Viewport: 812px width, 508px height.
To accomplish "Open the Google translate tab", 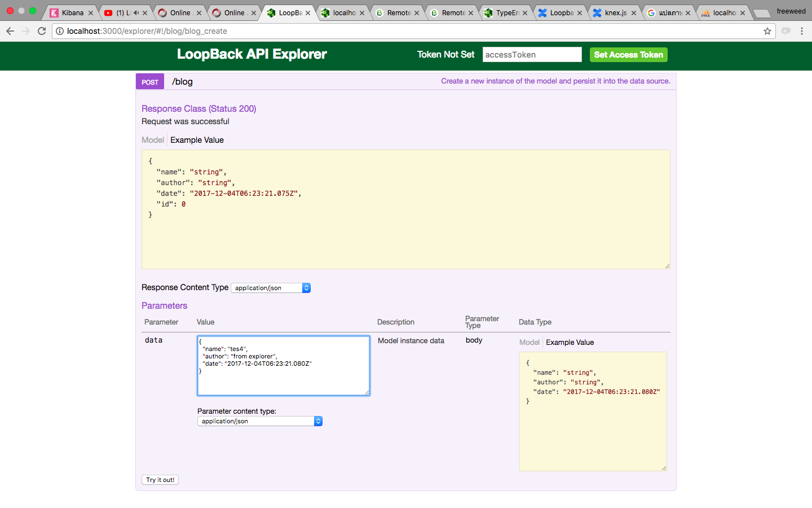I will click(x=669, y=13).
